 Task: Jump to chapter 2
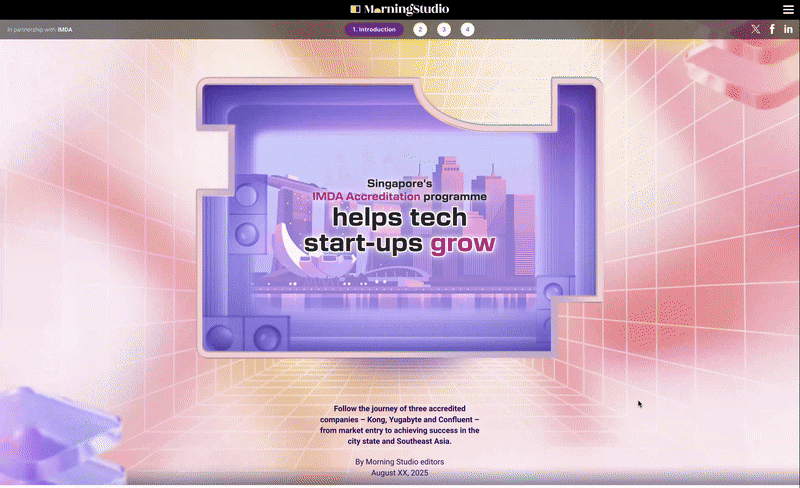click(420, 30)
